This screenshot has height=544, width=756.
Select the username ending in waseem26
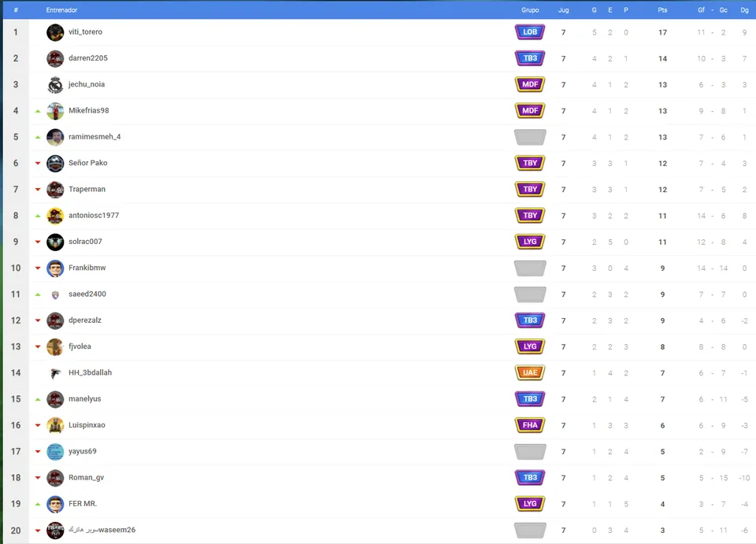102,530
